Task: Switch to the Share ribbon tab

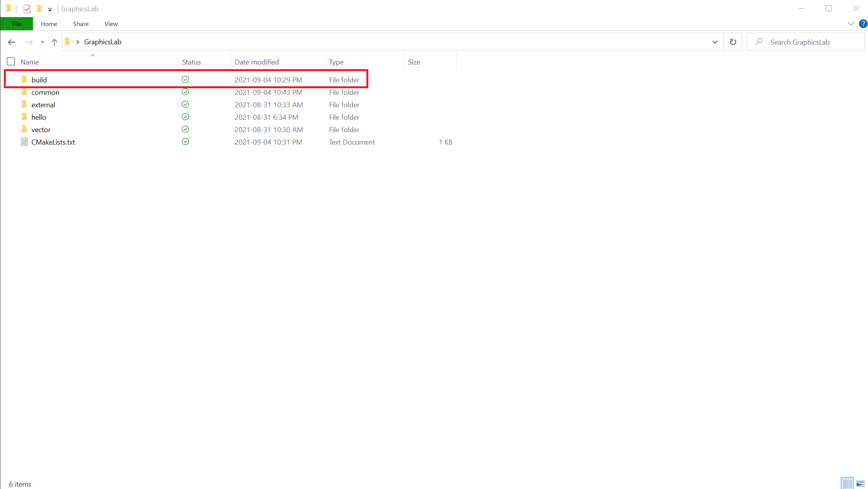Action: click(81, 24)
